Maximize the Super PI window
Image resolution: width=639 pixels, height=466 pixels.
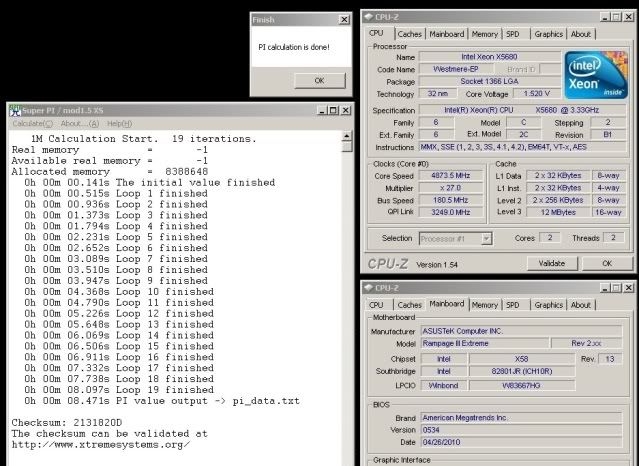332,110
